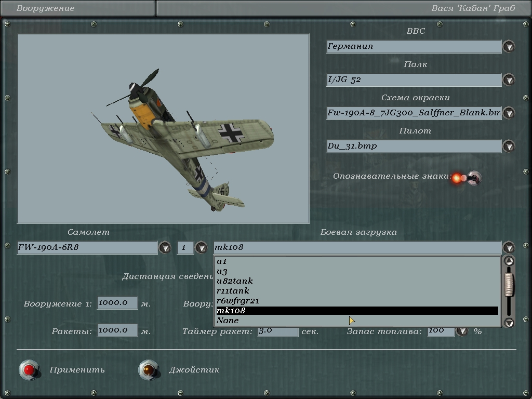Click the aircraft number dropdown arrow

click(201, 248)
